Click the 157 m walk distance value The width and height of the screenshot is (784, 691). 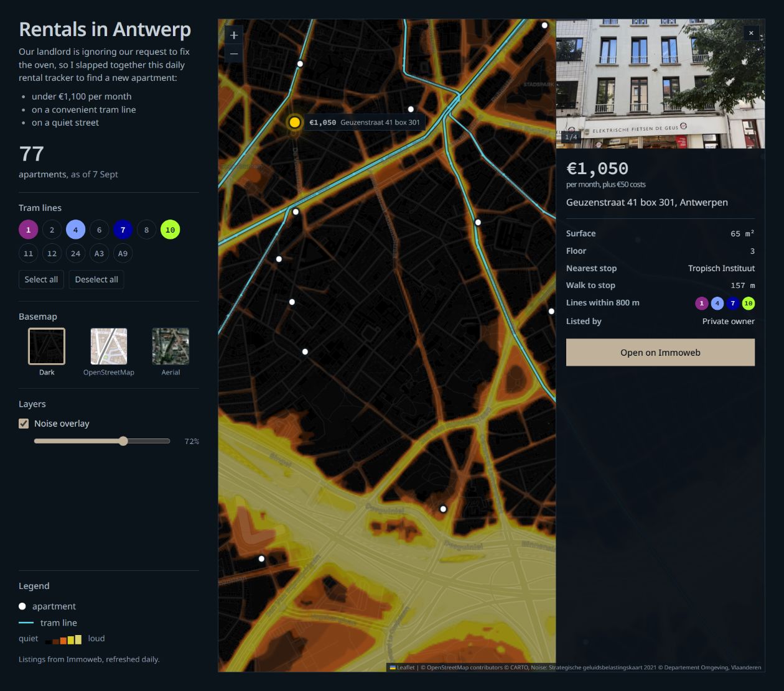point(742,285)
